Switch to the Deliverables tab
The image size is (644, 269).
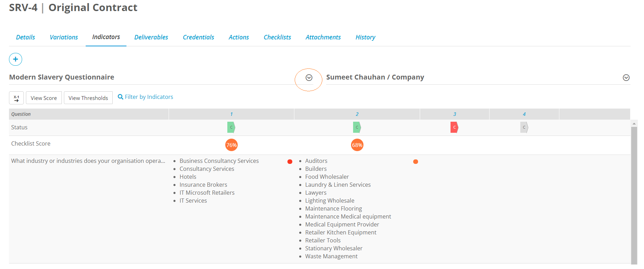tap(151, 37)
